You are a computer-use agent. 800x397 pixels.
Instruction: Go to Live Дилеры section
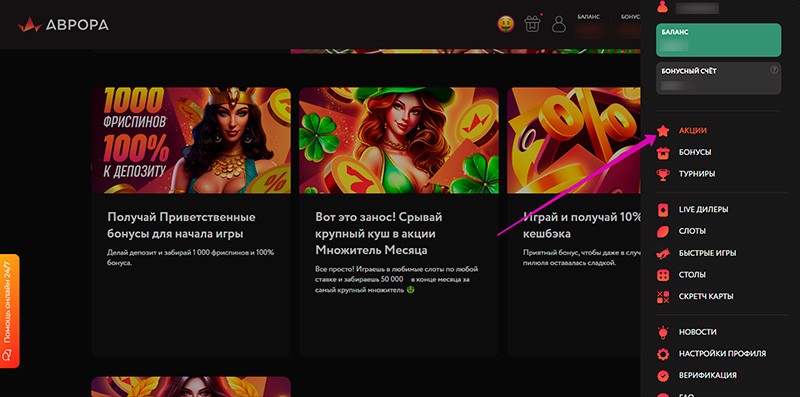coord(703,210)
